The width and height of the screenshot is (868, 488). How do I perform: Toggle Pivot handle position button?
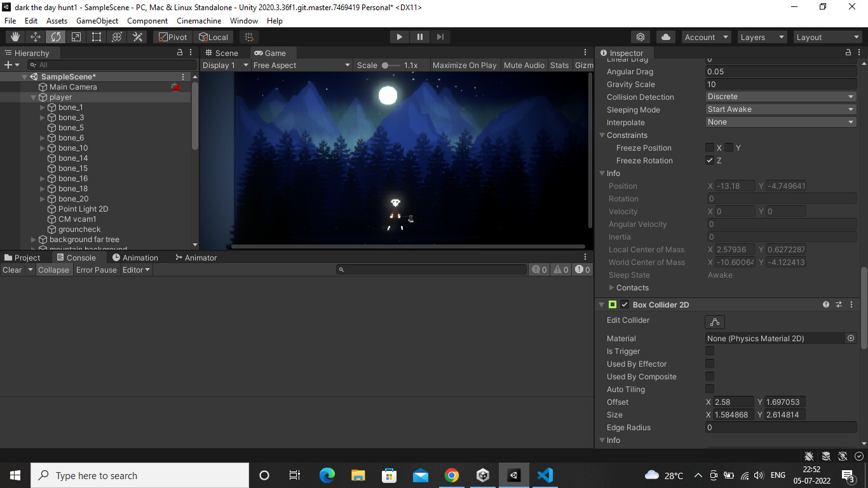click(173, 37)
